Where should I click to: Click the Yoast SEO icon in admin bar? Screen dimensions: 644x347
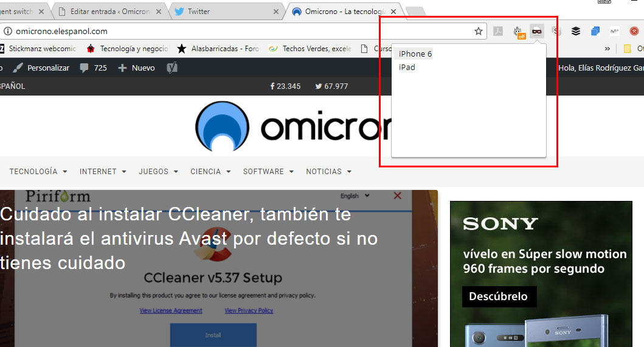pos(172,68)
